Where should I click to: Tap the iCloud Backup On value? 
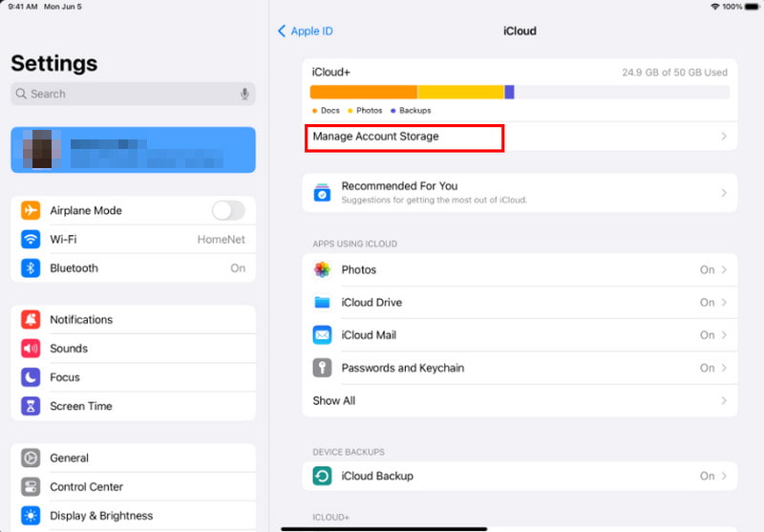point(707,476)
